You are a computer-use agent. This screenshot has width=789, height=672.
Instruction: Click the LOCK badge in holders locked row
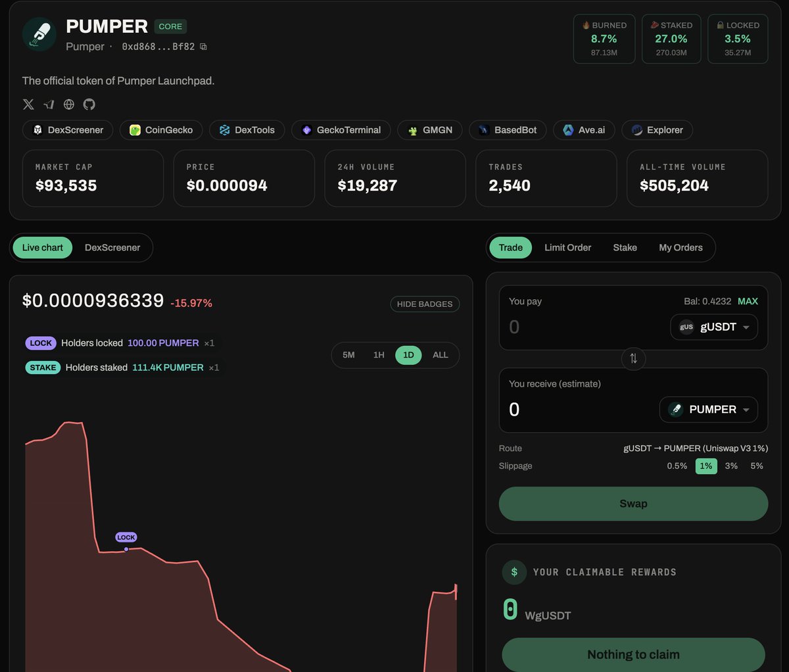tap(41, 343)
